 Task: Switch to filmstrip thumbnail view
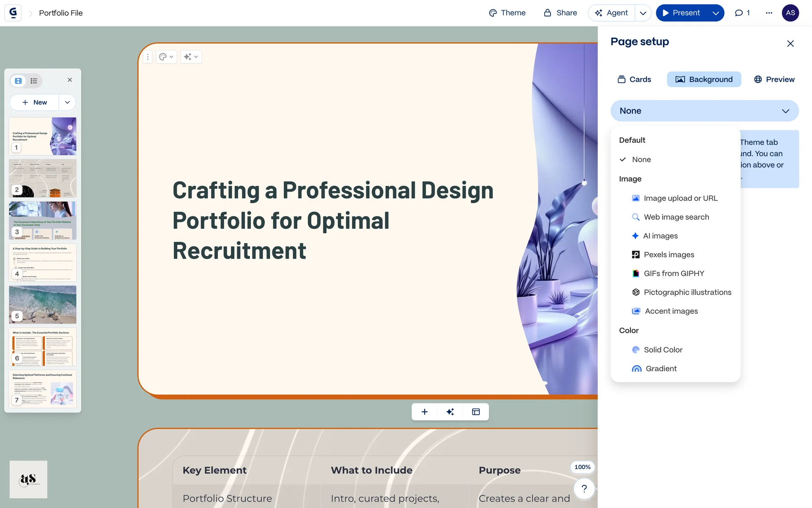tap(18, 80)
